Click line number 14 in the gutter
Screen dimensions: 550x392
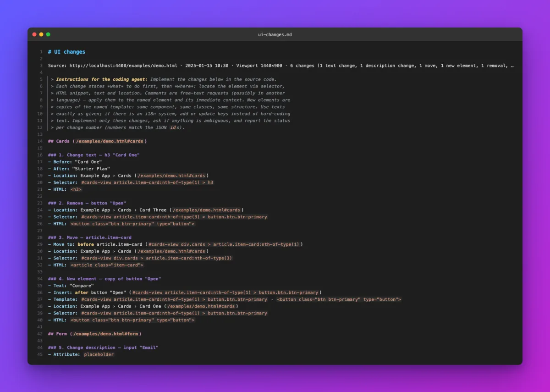40,141
